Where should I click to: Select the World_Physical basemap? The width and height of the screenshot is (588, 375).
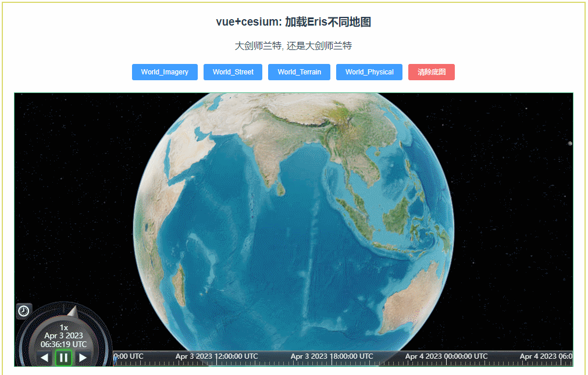[x=369, y=72]
